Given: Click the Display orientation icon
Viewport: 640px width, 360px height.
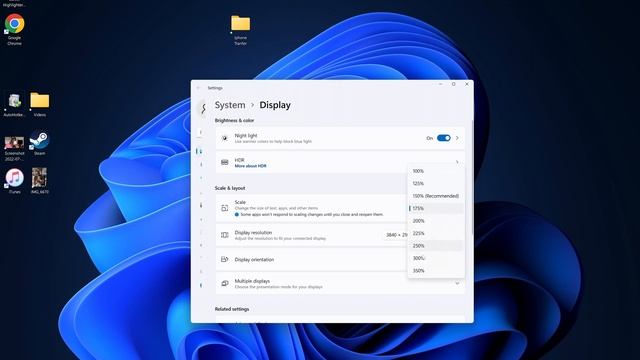Looking at the screenshot, I should 224,259.
